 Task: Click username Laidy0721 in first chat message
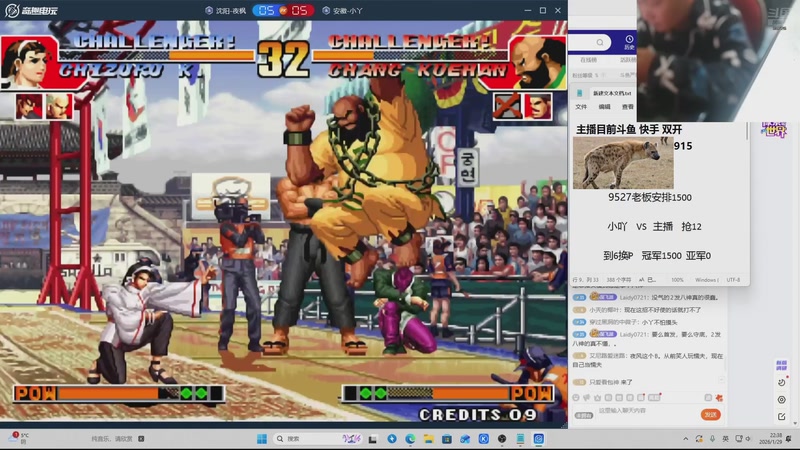(634, 297)
